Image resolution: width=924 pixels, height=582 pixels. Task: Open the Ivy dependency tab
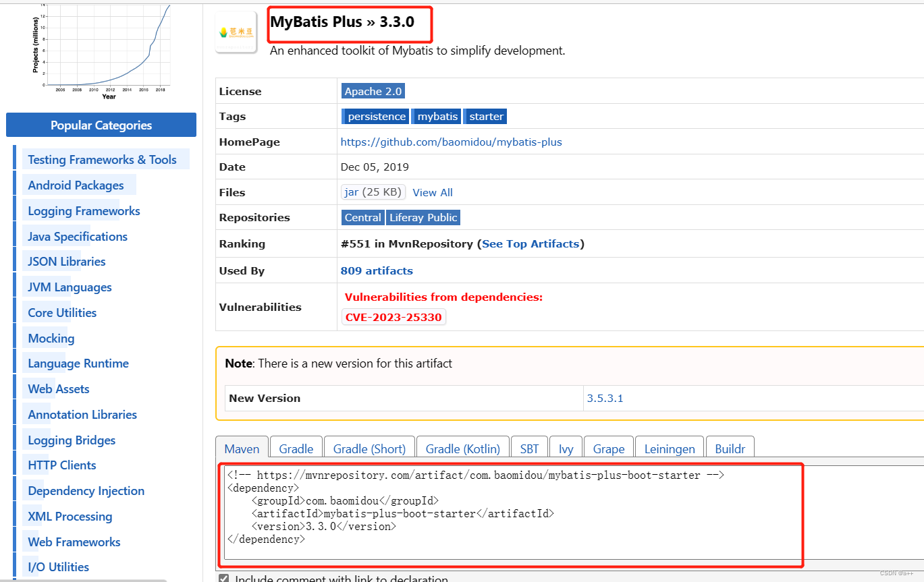tap(566, 448)
